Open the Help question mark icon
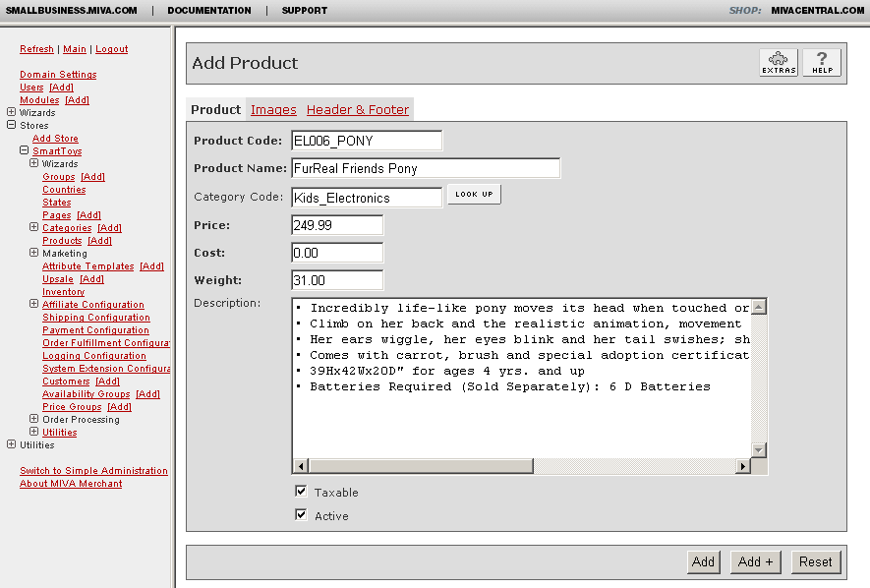870x588 pixels. [x=822, y=63]
